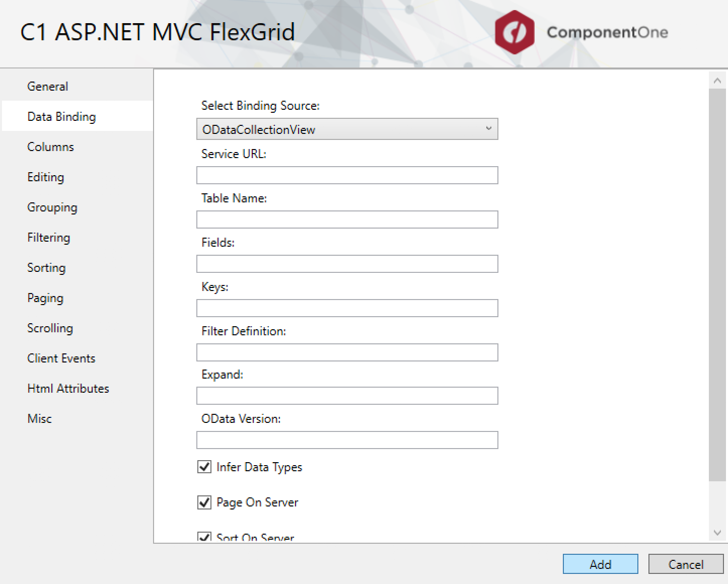Open the Select Binding Source dropdown
Image resolution: width=728 pixels, height=584 pixels.
[347, 129]
